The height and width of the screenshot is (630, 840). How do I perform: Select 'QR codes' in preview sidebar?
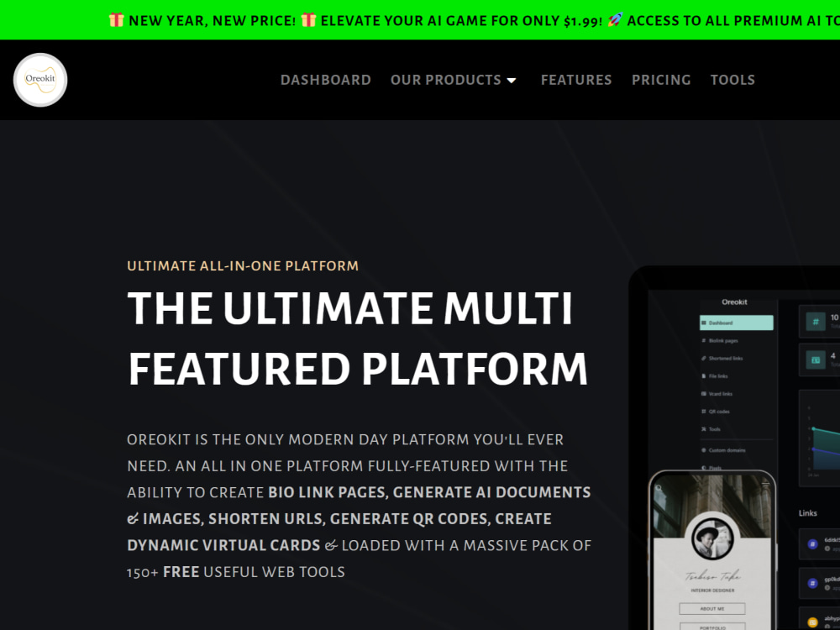pos(715,412)
